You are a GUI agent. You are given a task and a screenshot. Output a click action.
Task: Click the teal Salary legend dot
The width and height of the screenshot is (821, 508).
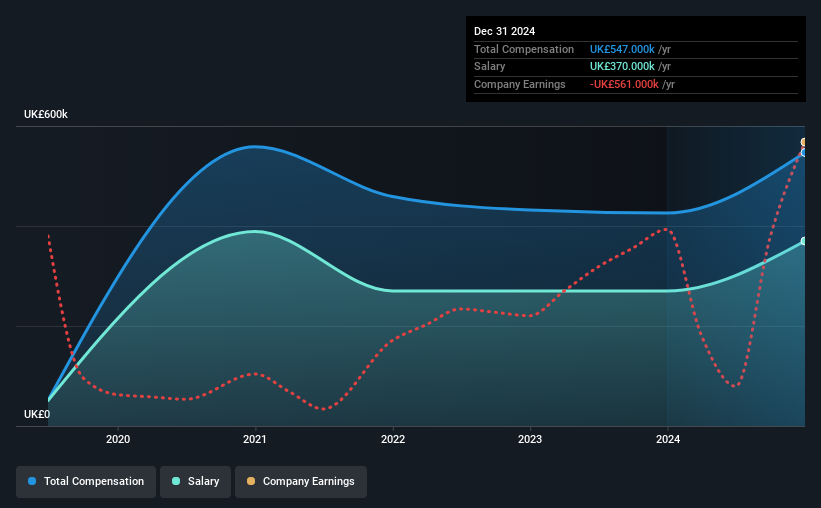176,481
